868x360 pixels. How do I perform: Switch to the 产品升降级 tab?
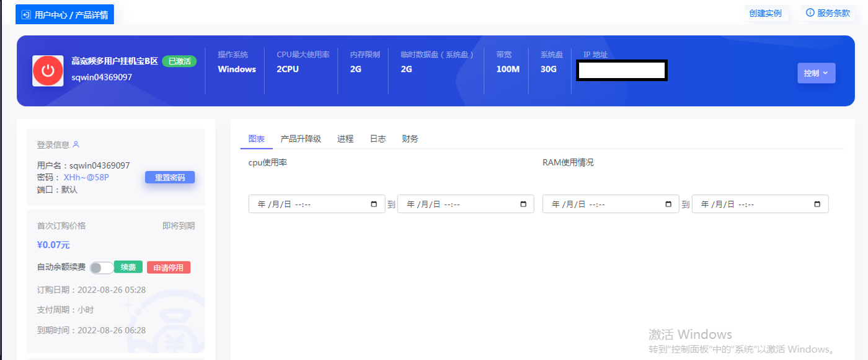click(x=301, y=139)
